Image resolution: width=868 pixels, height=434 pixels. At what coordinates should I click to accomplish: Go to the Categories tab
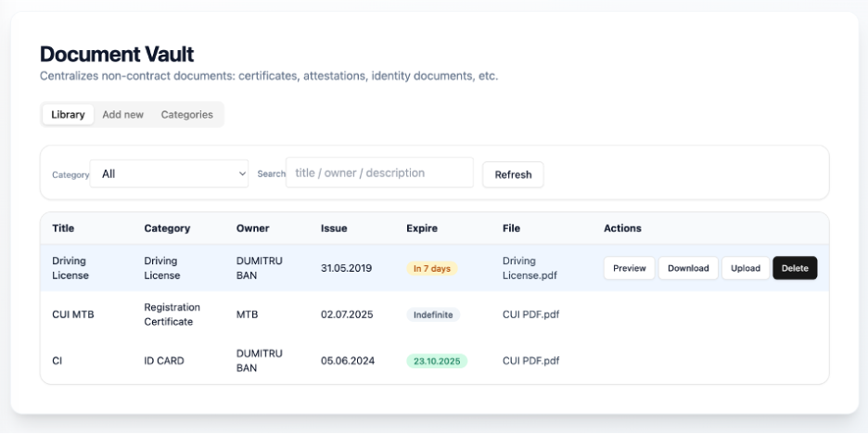tap(186, 115)
